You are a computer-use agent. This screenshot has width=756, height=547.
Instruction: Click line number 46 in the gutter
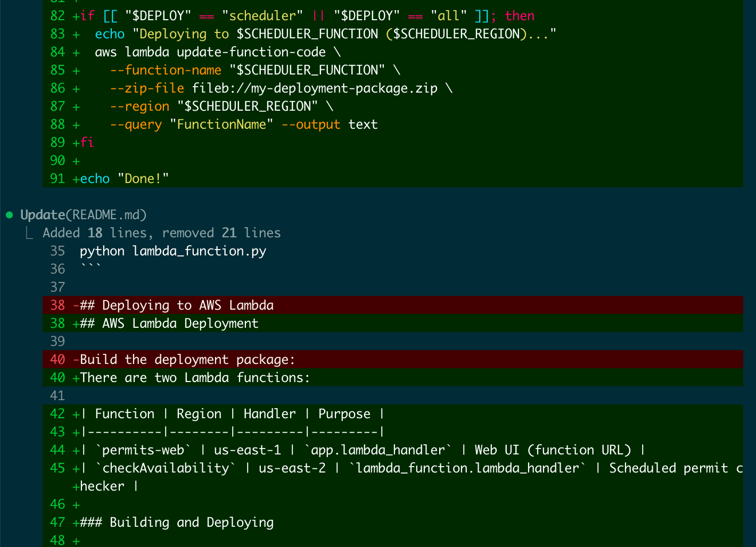point(57,504)
